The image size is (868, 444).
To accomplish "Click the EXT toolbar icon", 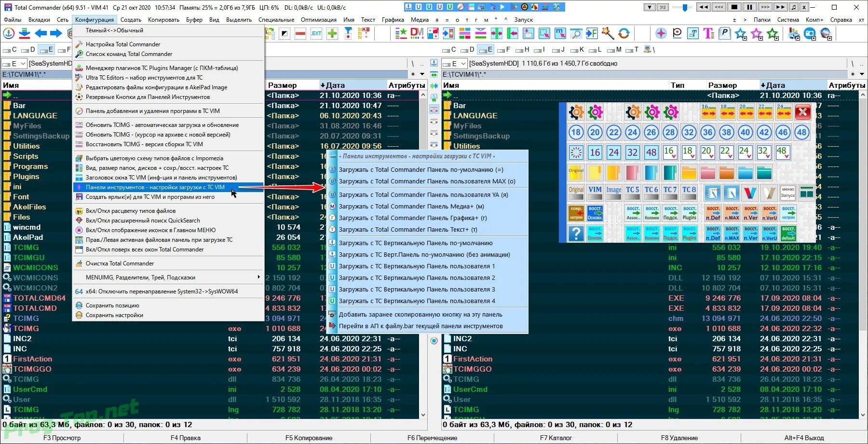I will (316, 33).
